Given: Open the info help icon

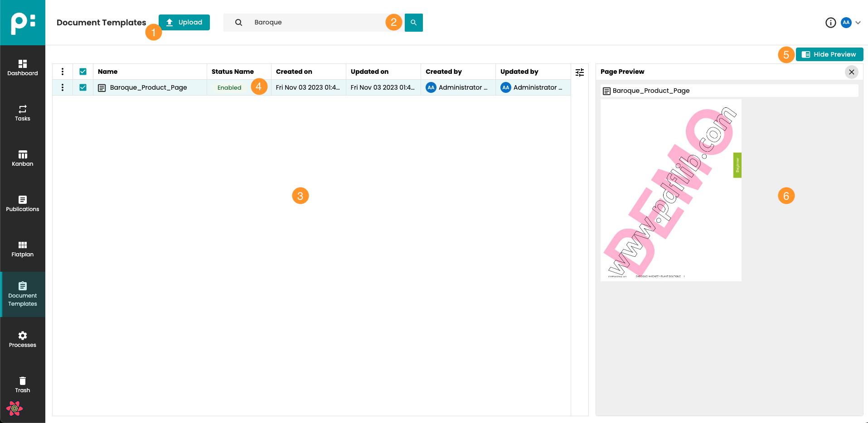Looking at the screenshot, I should point(830,23).
